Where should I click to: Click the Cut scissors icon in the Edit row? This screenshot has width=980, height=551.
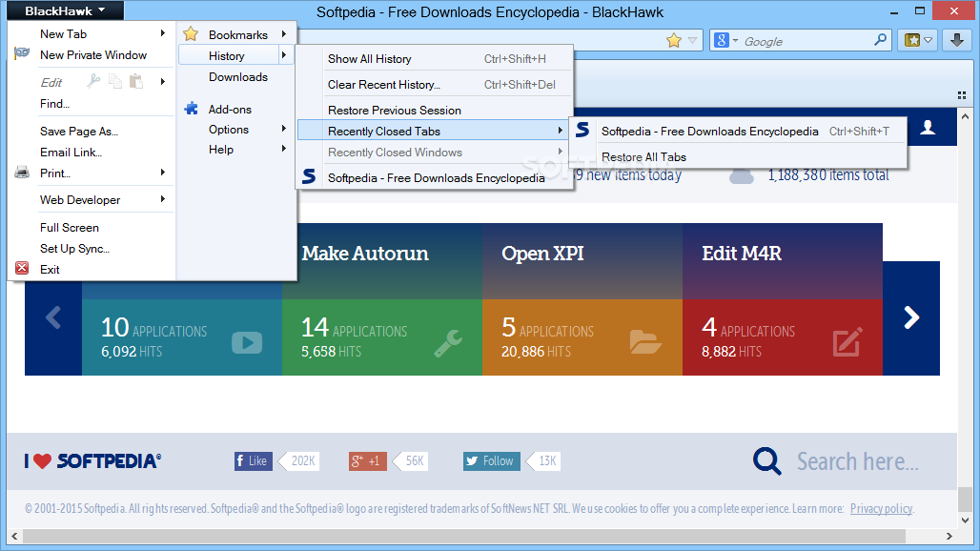click(93, 81)
